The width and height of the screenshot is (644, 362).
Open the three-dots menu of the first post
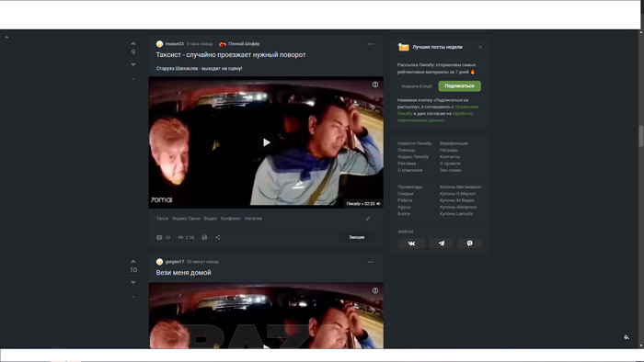(x=371, y=44)
